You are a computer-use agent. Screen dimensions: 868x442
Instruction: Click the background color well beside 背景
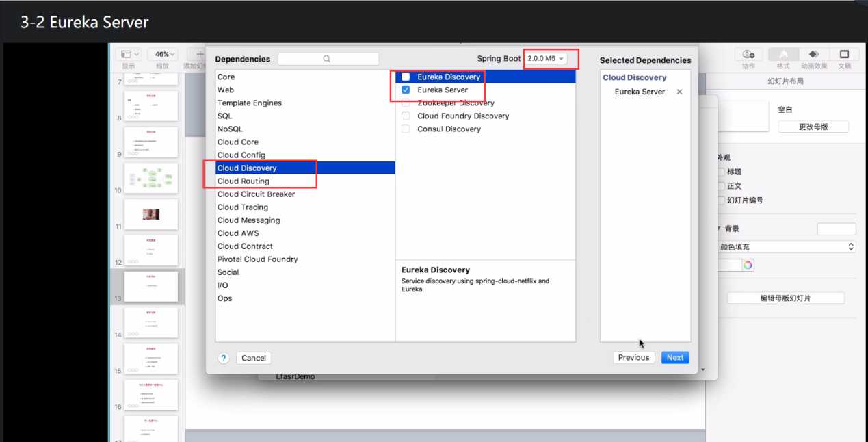(837, 229)
